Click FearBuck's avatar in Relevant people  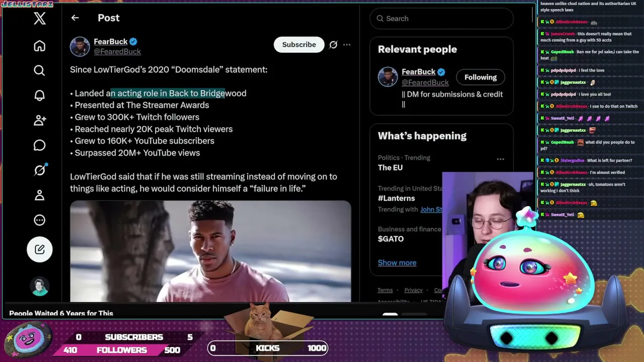coord(387,77)
